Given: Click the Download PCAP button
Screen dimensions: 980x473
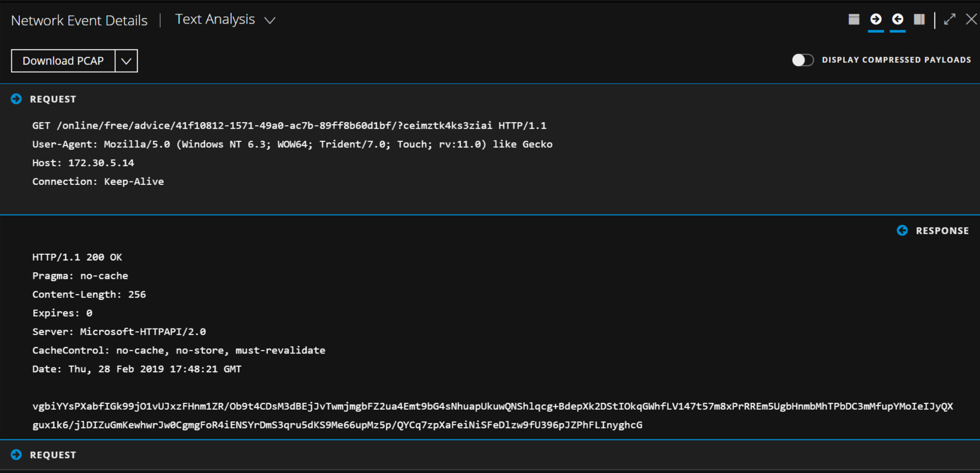Looking at the screenshot, I should point(63,61).
